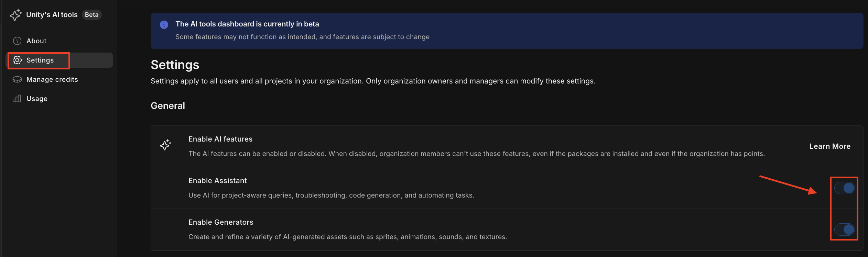The height and width of the screenshot is (257, 868).
Task: Click the Settings page heading
Action: point(175,65)
